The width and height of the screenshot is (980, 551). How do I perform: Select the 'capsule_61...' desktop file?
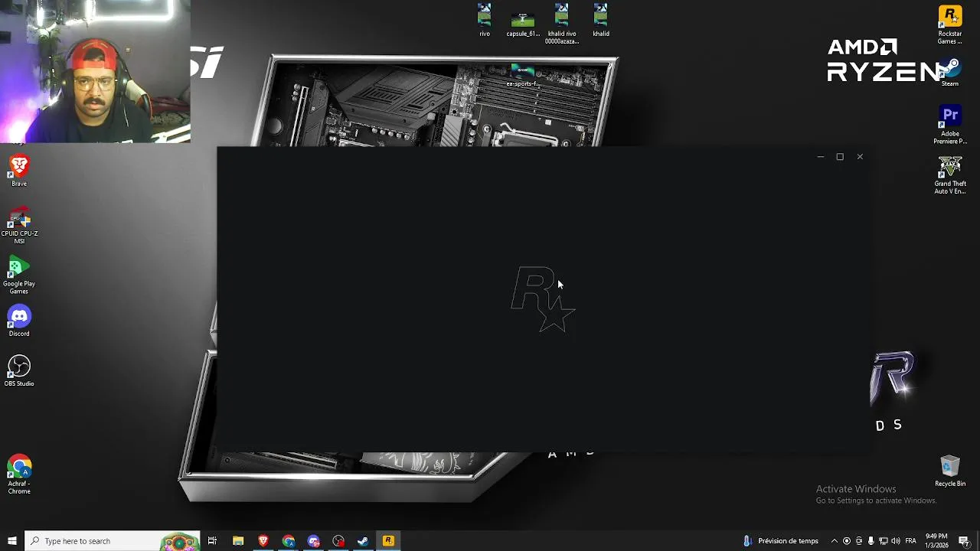(x=523, y=24)
